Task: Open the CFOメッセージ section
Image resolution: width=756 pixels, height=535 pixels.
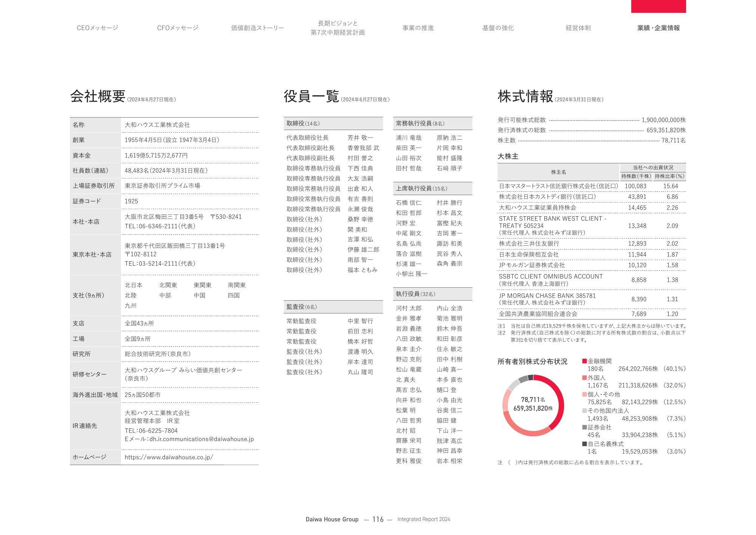Action: click(178, 27)
